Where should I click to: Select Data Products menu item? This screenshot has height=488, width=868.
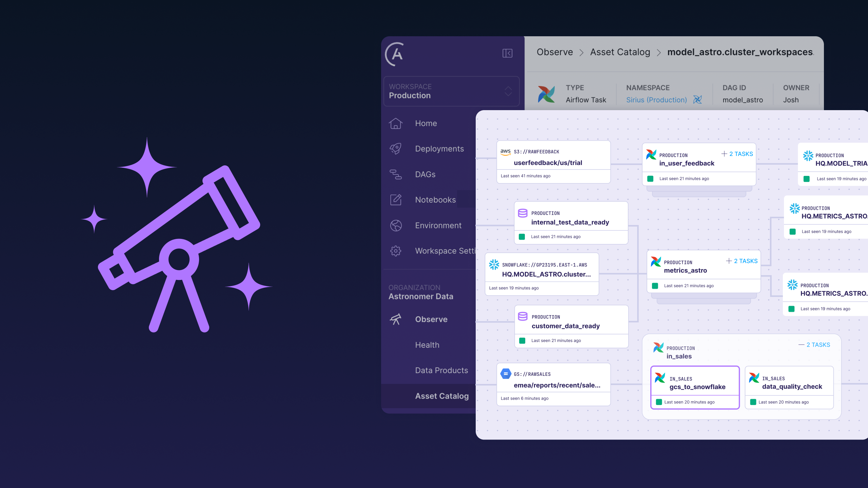pos(441,370)
